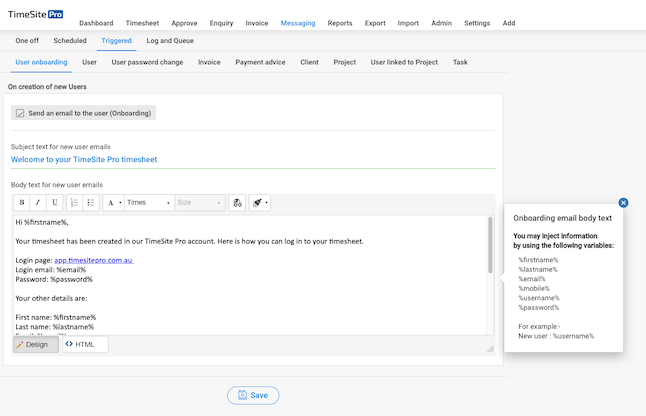Select the Project sub-tab
Viewport: 646px width, 416px height.
pos(344,62)
